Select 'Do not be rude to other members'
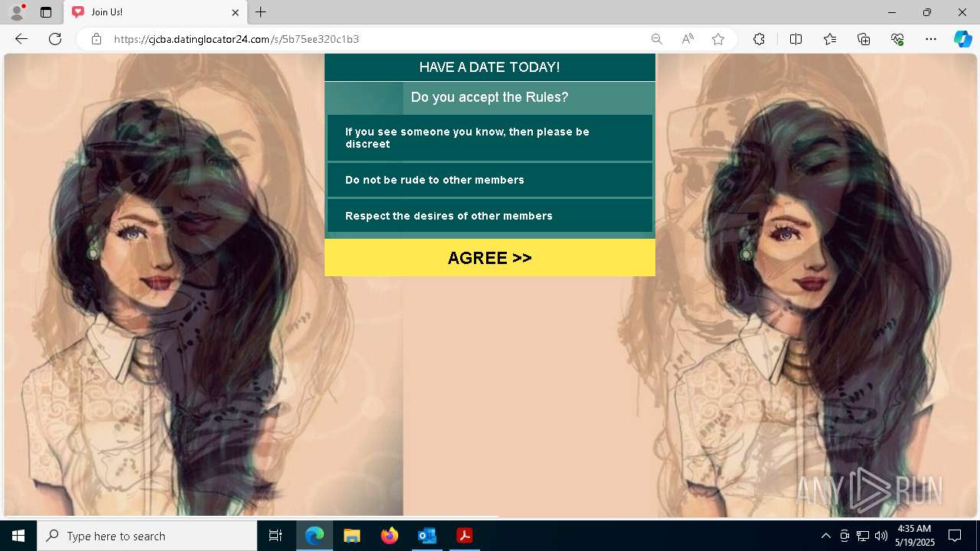 (x=490, y=180)
